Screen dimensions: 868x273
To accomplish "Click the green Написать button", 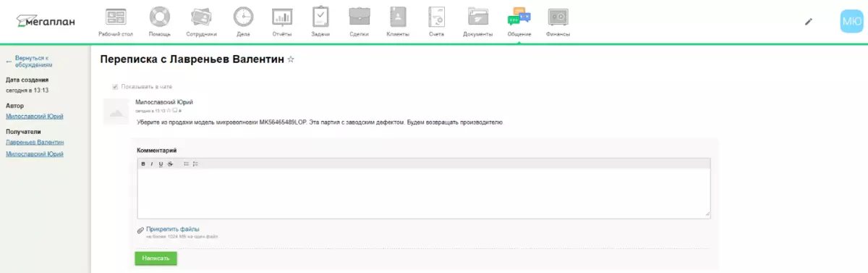I will (x=156, y=258).
